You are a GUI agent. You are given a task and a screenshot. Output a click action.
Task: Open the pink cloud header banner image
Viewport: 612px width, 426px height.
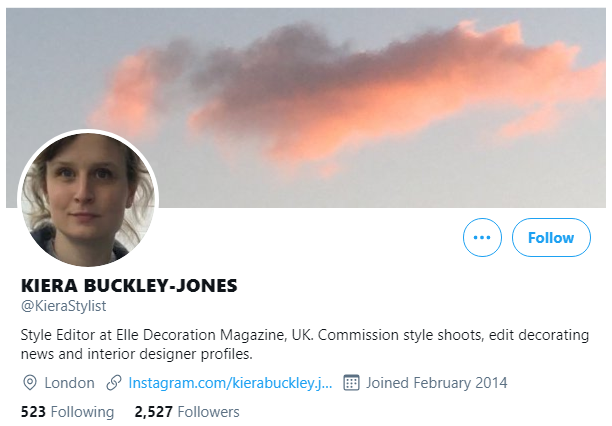click(x=306, y=108)
